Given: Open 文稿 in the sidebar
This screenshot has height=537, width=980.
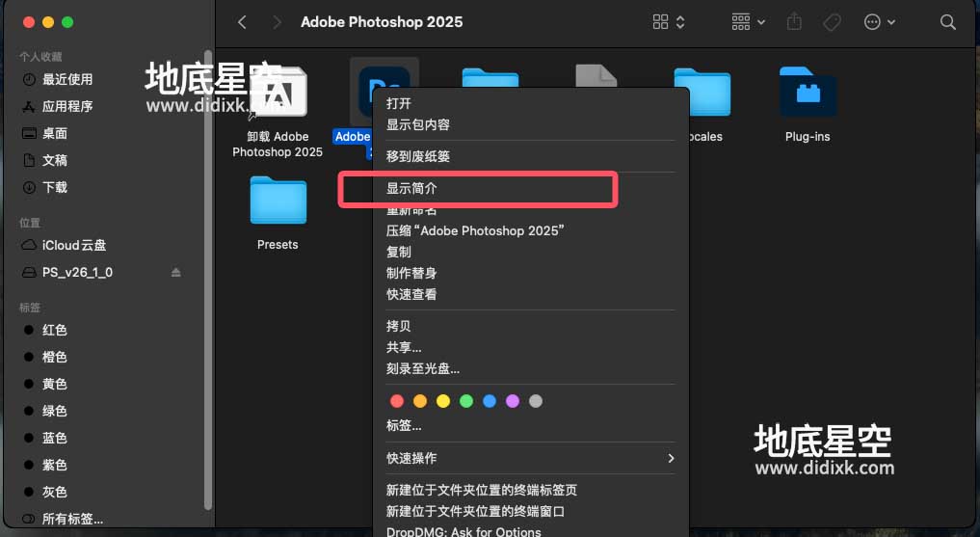Looking at the screenshot, I should tap(54, 160).
